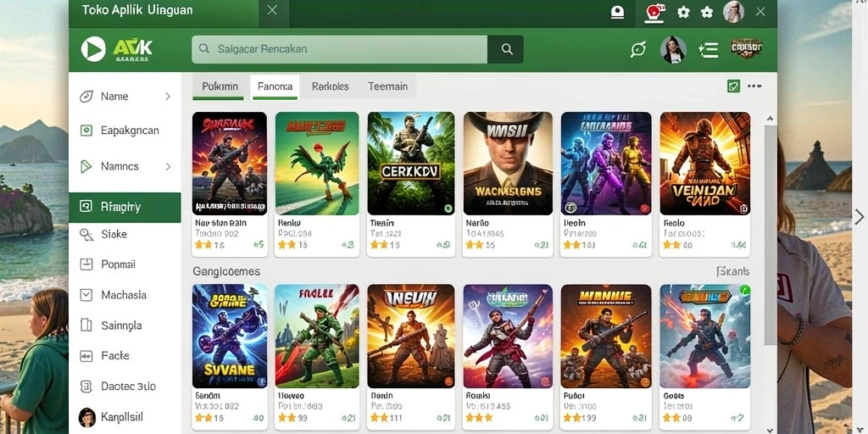Click the magnifier search button in search bar
The width and height of the screenshot is (868, 434).
pos(507,49)
